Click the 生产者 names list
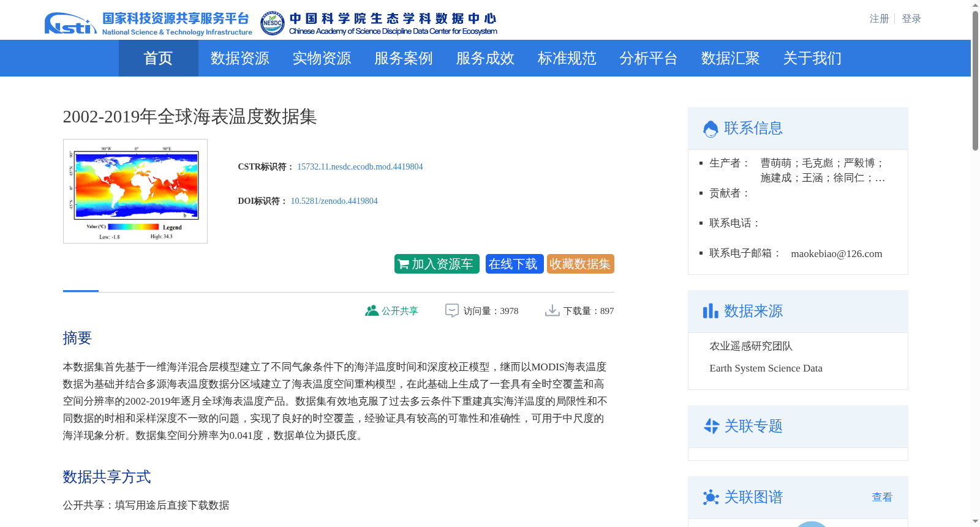 pyautogui.click(x=823, y=170)
